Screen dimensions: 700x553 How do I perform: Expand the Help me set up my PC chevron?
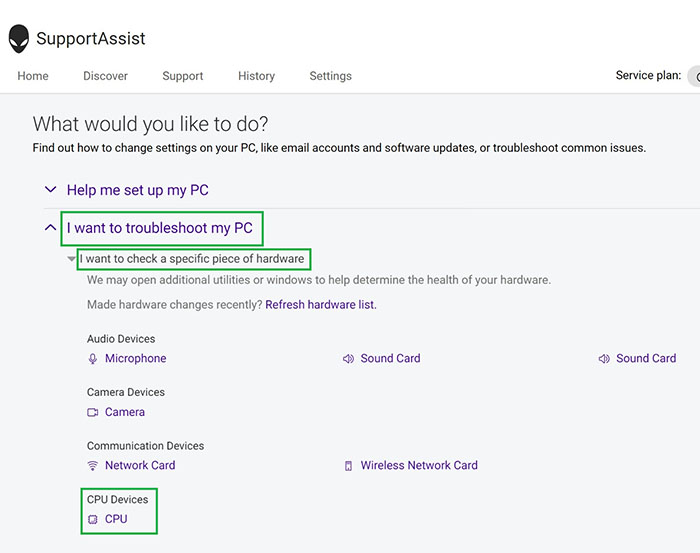click(51, 190)
